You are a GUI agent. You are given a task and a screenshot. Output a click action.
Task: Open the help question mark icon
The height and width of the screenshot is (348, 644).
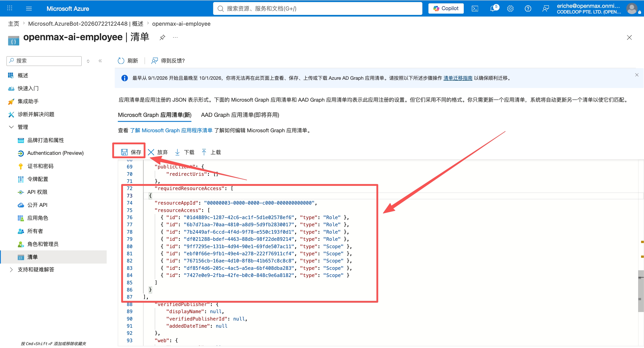(528, 8)
